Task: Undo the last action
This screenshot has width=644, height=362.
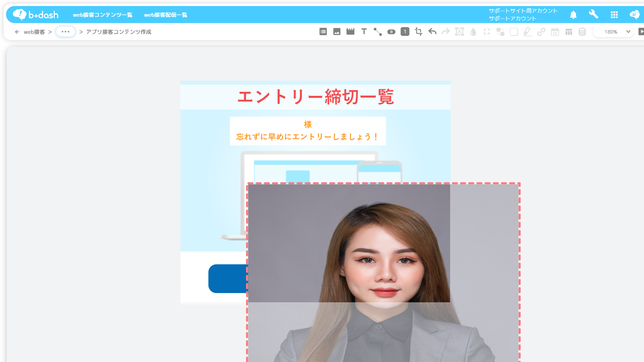Action: [432, 32]
